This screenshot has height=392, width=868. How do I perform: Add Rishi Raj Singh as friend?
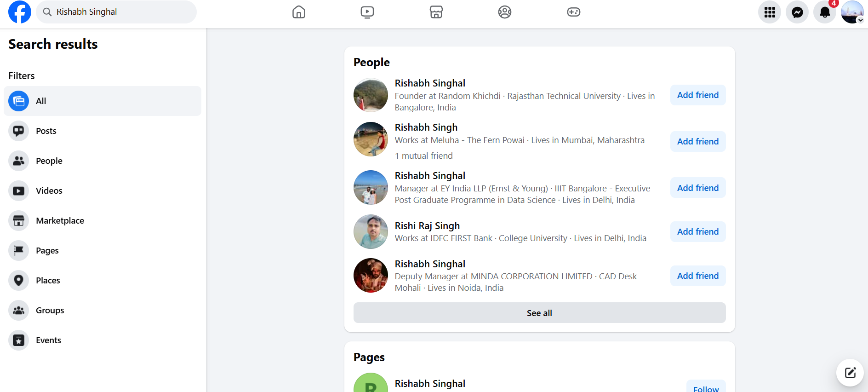pyautogui.click(x=697, y=232)
